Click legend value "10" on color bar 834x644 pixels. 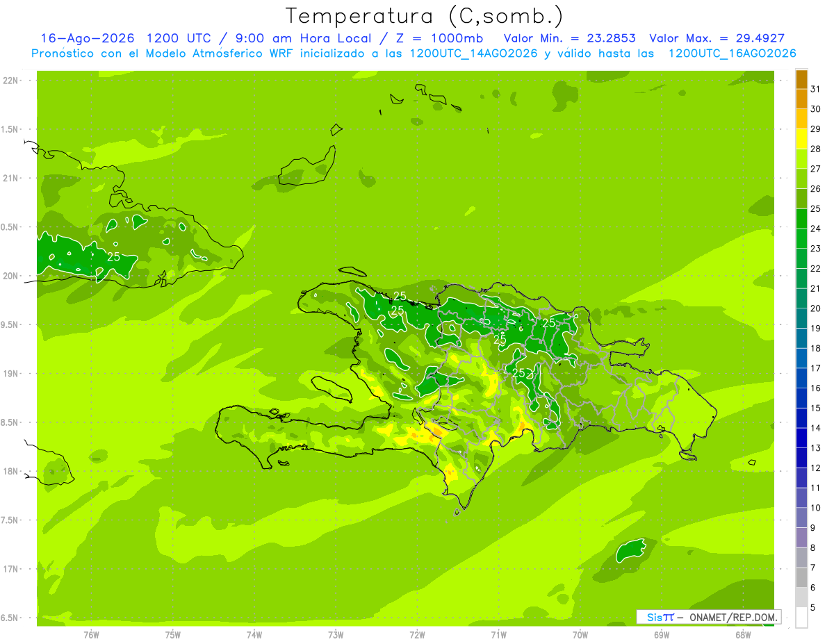pyautogui.click(x=816, y=508)
